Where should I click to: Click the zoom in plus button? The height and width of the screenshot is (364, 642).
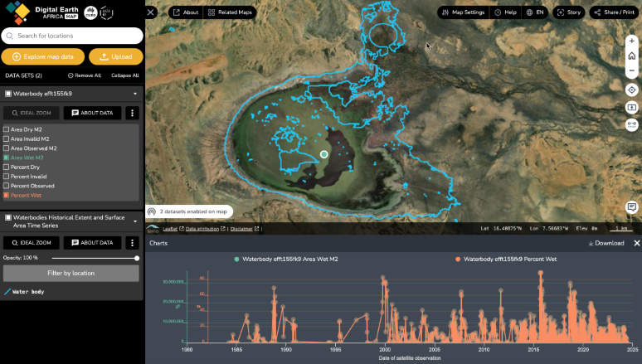pos(632,41)
